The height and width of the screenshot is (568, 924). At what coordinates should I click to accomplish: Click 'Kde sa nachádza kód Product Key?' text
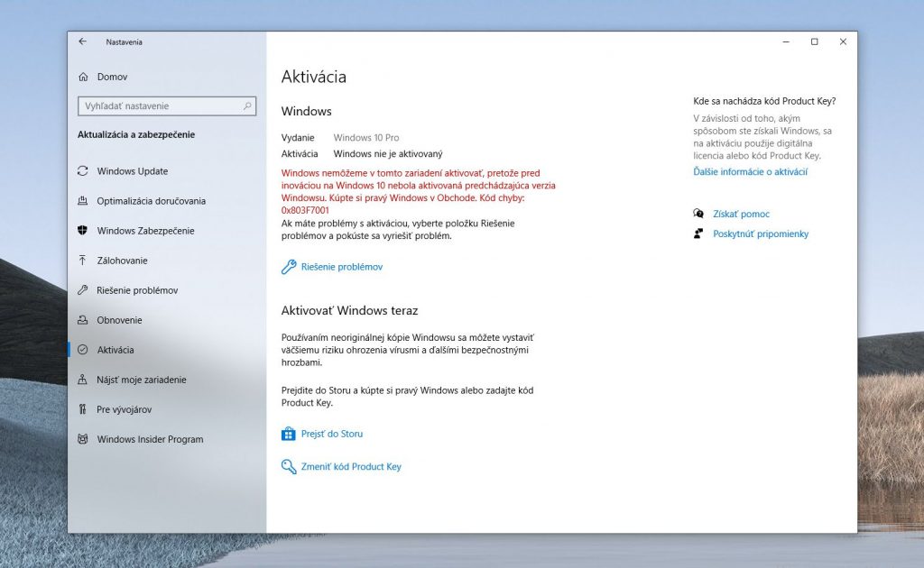(x=764, y=101)
